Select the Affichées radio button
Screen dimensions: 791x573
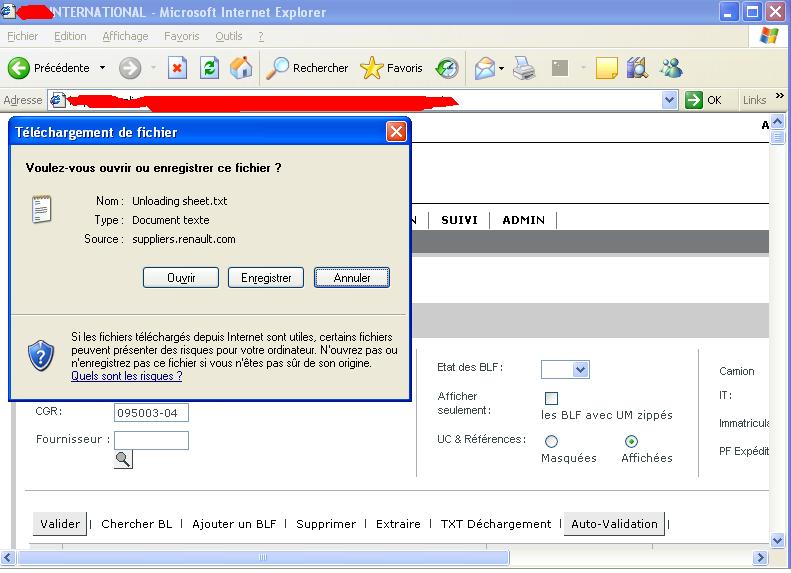[631, 441]
